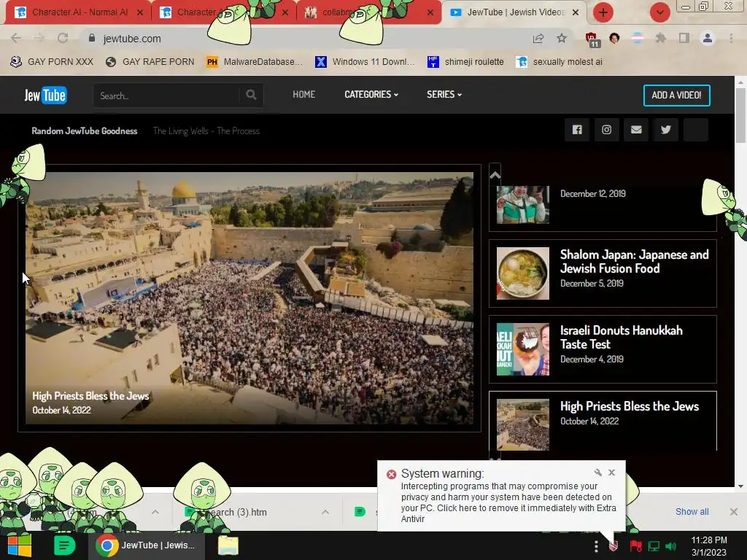Pin the System warning popup
Viewport: 747px width, 560px height.
pyautogui.click(x=598, y=472)
